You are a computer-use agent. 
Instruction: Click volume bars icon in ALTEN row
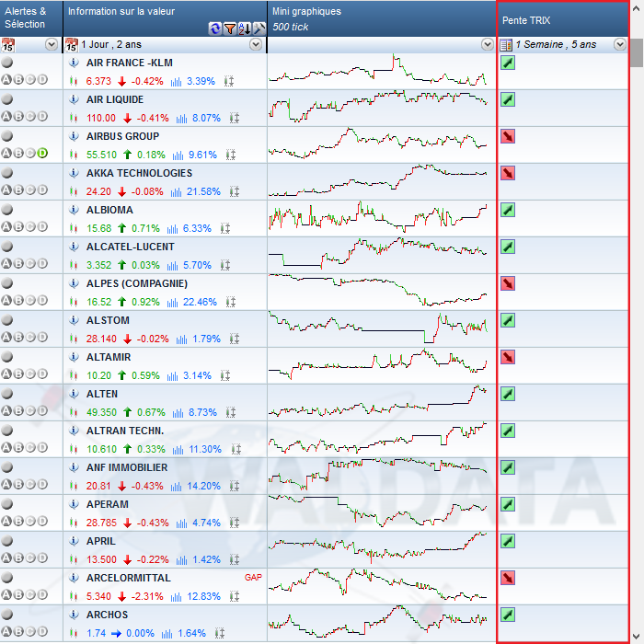[x=178, y=412]
